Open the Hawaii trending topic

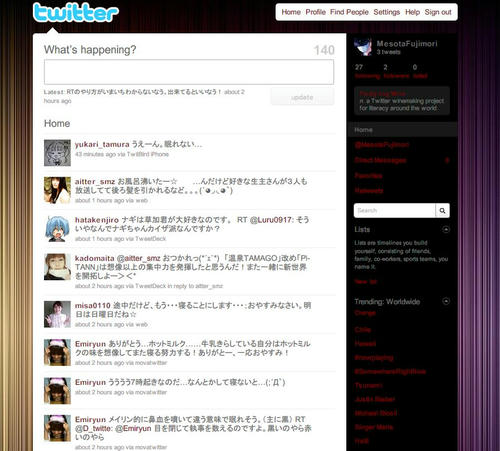click(x=365, y=344)
